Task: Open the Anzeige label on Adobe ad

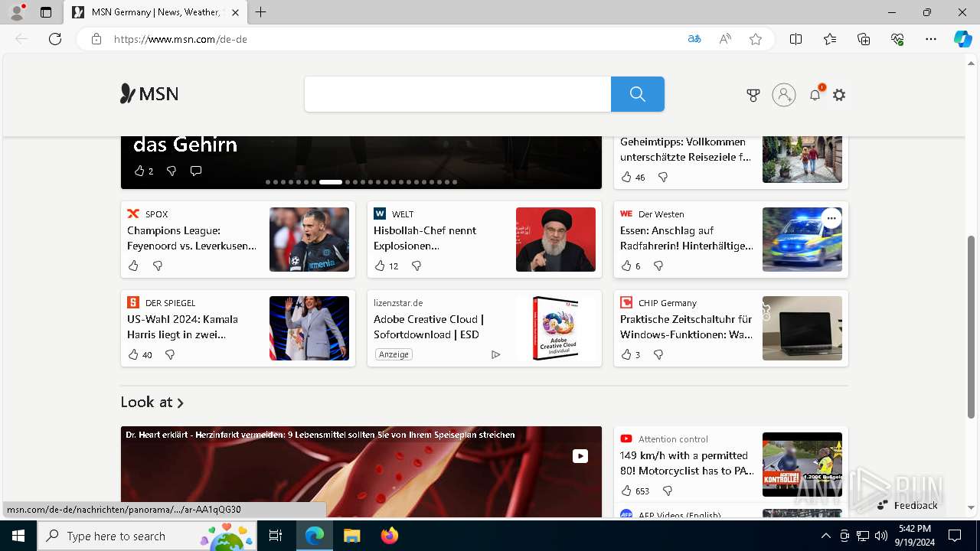Action: click(x=394, y=354)
